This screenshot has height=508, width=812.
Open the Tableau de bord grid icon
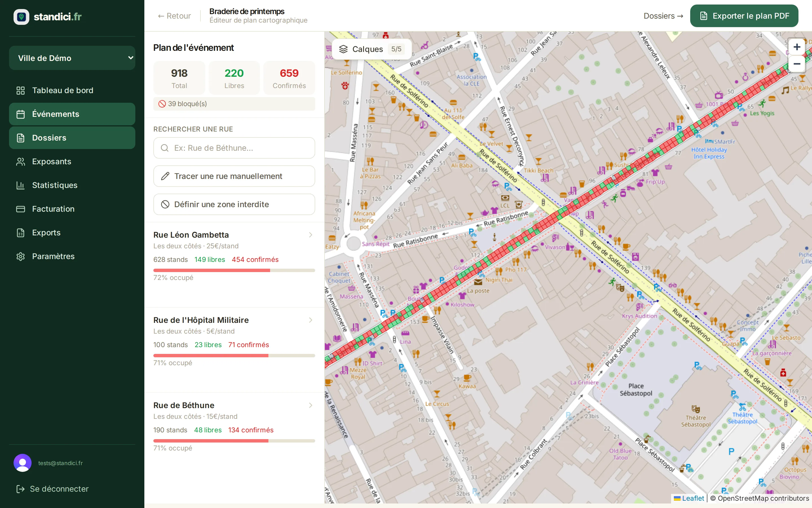click(21, 90)
